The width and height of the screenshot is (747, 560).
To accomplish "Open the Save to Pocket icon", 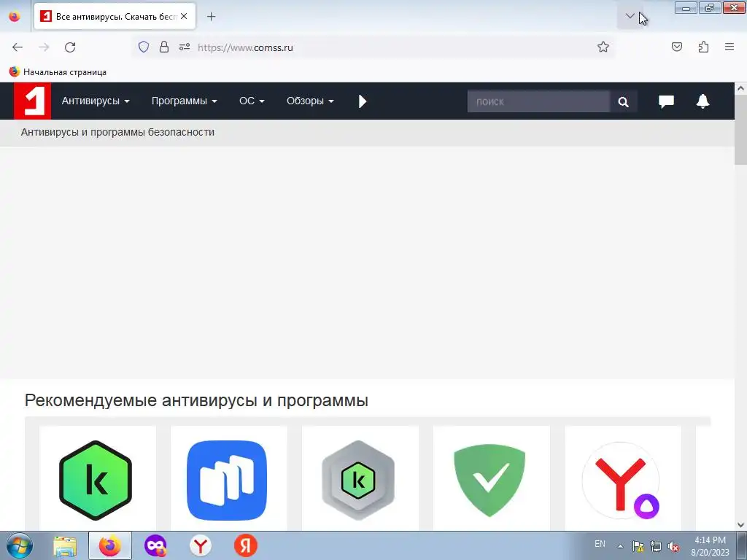I will coord(676,47).
